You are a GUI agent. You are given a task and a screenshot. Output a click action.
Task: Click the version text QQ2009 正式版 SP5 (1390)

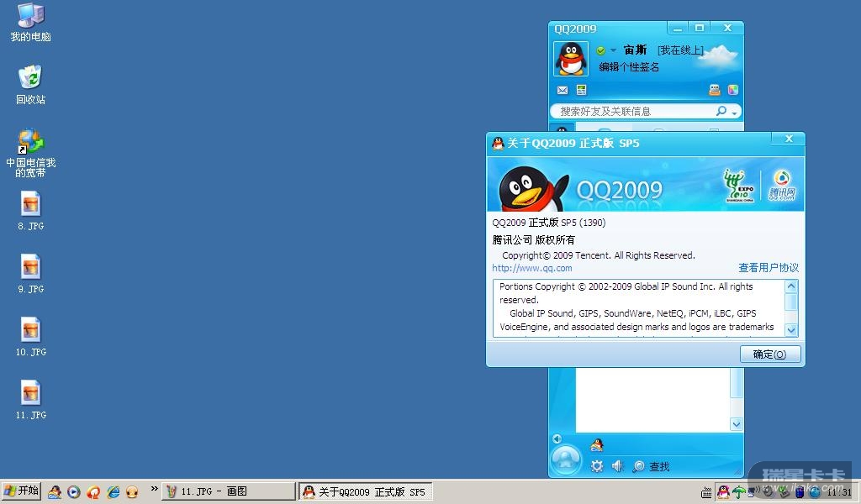tap(548, 223)
